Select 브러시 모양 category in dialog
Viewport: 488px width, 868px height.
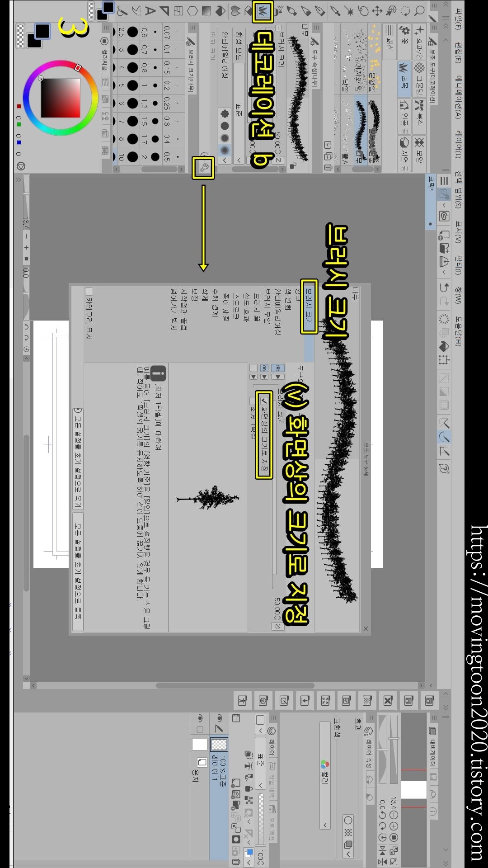click(x=267, y=306)
